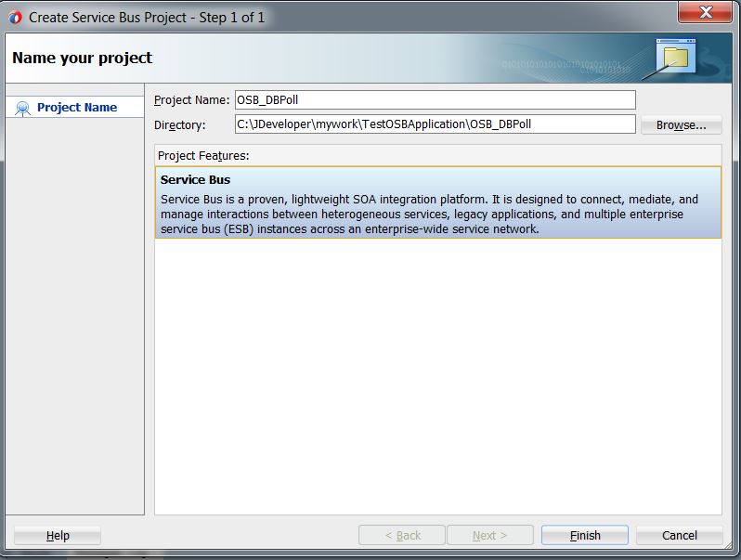Click the disabled Next button
The height and width of the screenshot is (560, 741).
tap(490, 536)
